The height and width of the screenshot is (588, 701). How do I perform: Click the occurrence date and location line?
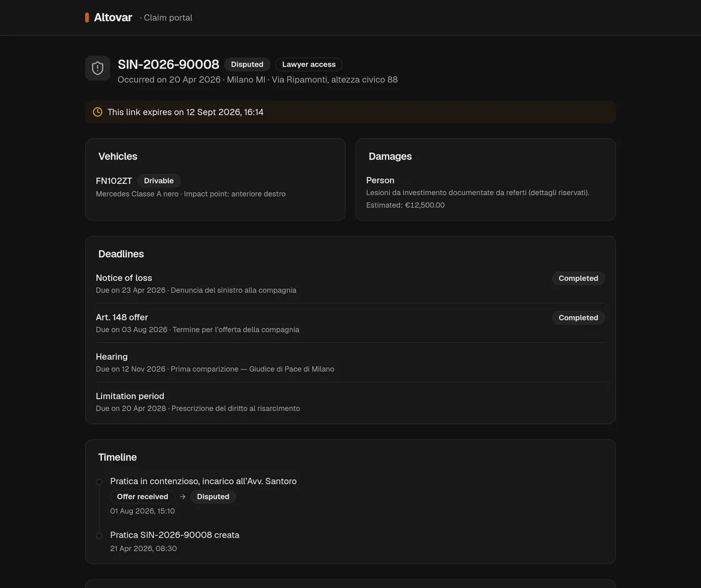coord(257,79)
